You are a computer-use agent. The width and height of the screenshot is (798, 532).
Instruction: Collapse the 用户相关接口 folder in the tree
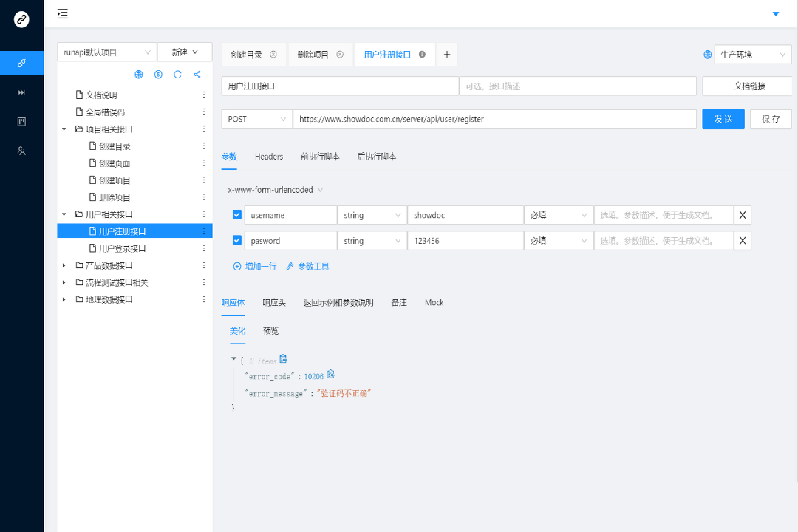pos(64,214)
